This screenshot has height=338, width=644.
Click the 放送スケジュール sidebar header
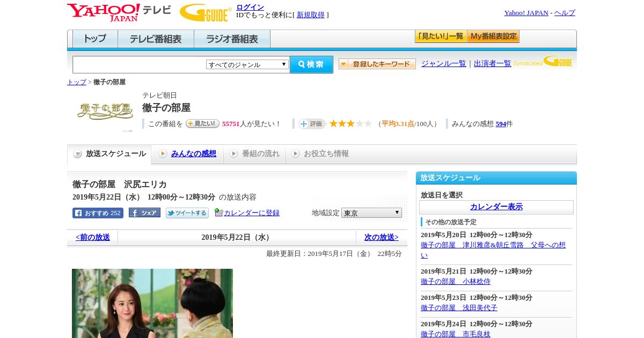[x=496, y=178]
